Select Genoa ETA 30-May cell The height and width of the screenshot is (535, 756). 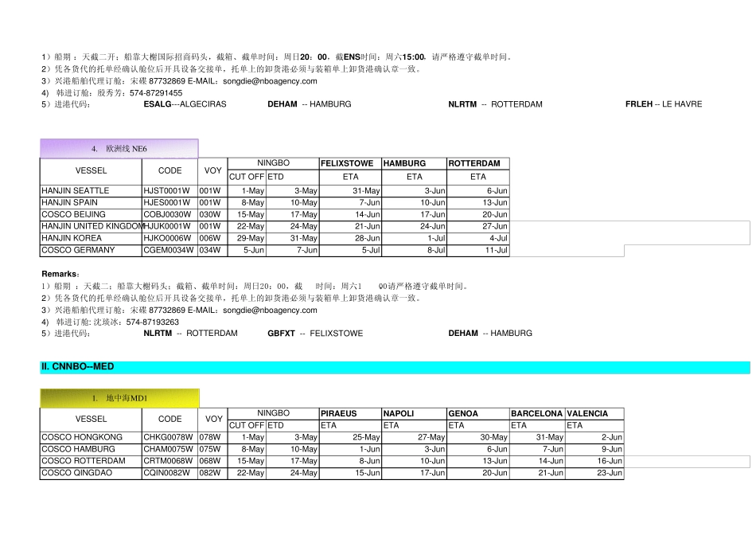click(477, 437)
